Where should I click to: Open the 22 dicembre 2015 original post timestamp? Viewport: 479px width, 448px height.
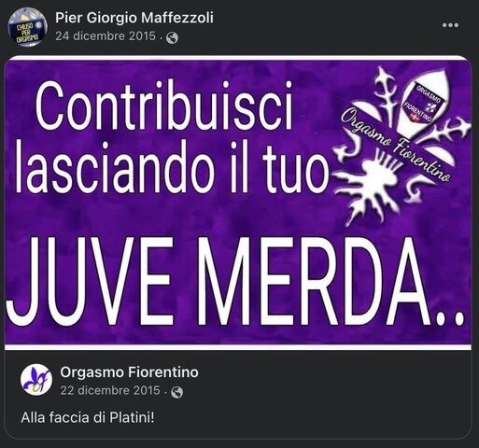click(110, 390)
